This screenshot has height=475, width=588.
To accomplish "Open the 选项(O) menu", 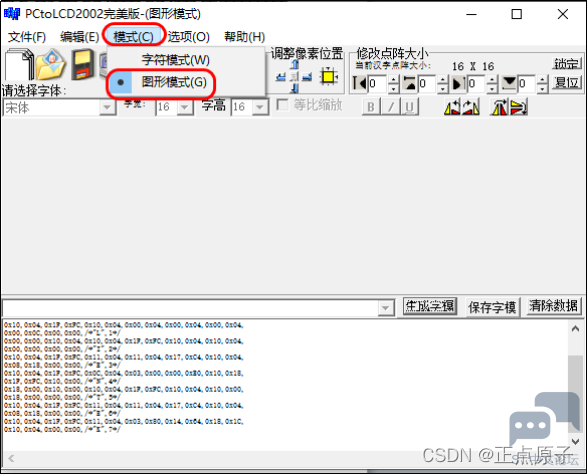I will (189, 37).
